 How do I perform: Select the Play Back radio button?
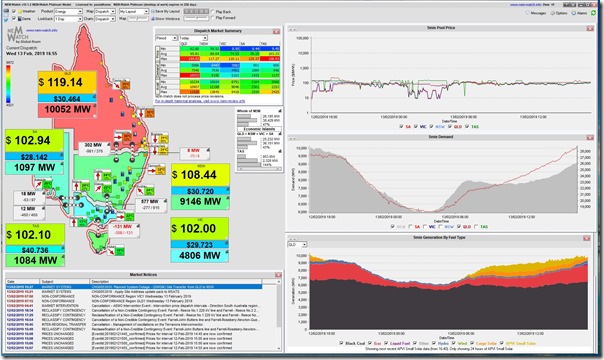click(x=213, y=12)
